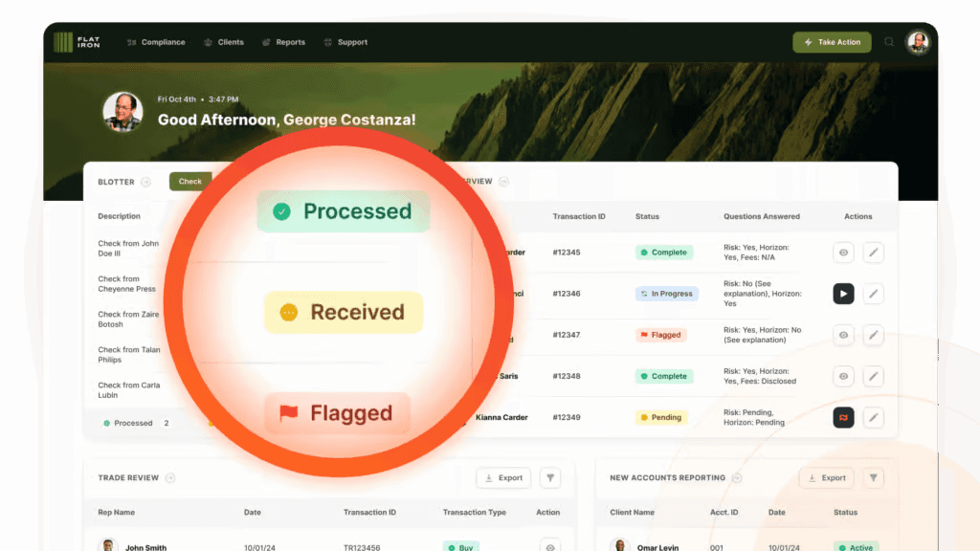Export the New Accounts Reporting table
This screenshot has height=551, width=980.
(826, 478)
